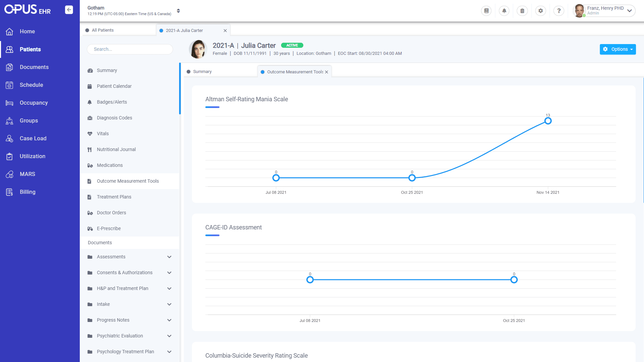This screenshot has height=362, width=644.
Task: Open the Patient Calendar
Action: pos(114,86)
